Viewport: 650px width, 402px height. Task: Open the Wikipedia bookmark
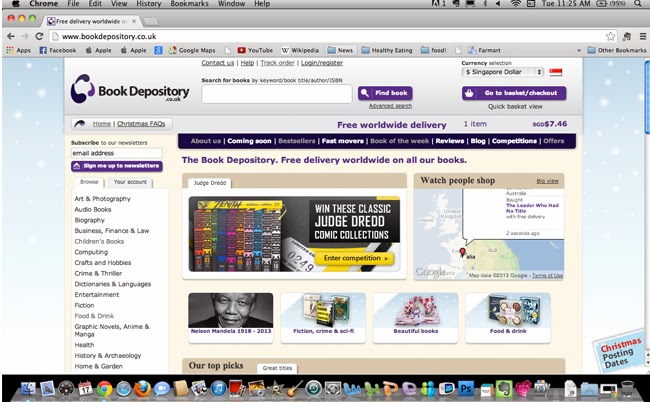tap(300, 50)
